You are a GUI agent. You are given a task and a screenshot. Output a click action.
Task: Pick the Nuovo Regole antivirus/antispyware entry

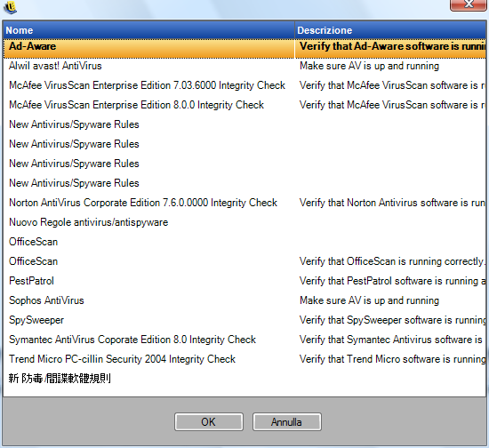pyautogui.click(x=88, y=222)
